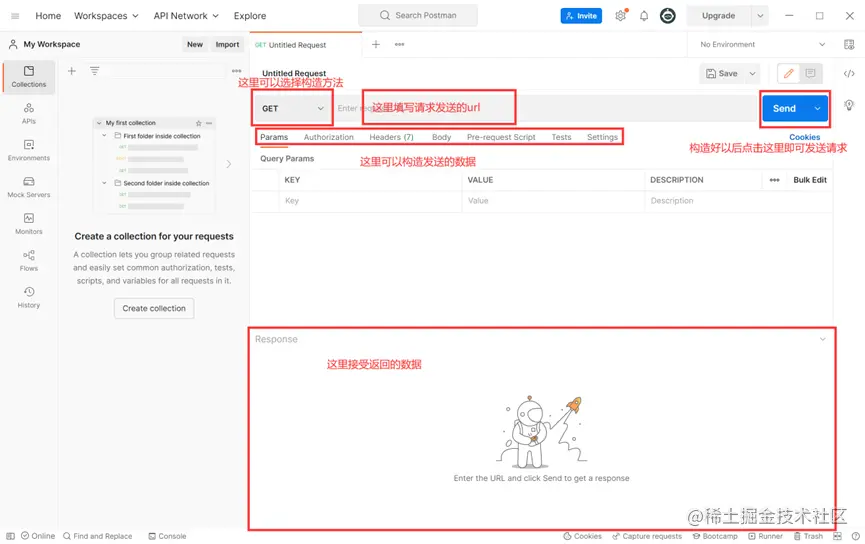Collapse Second folder inside collection

point(104,183)
